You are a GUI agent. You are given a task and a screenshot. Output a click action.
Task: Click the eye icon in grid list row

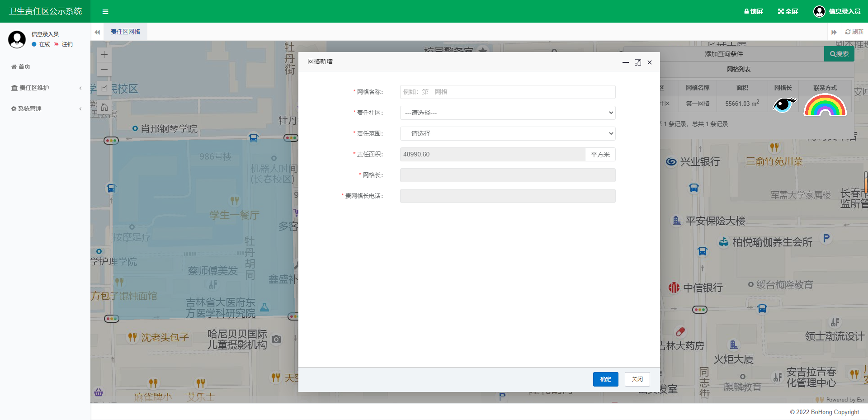pyautogui.click(x=784, y=104)
